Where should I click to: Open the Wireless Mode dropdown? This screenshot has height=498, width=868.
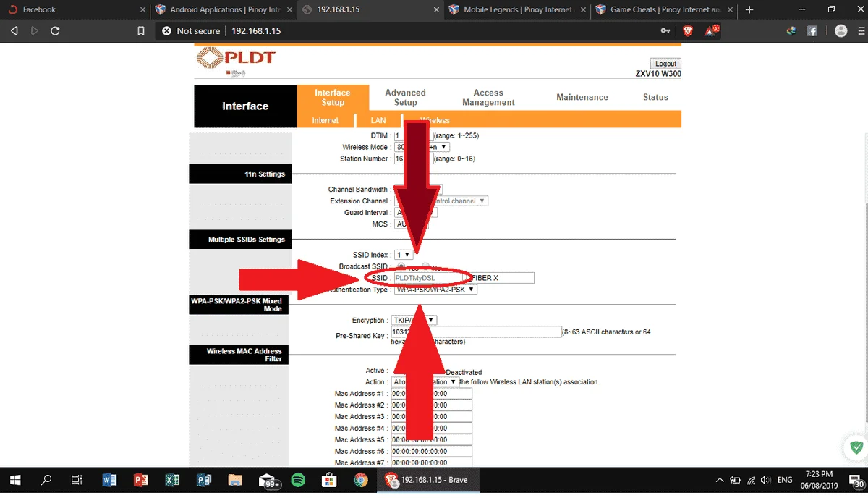422,147
